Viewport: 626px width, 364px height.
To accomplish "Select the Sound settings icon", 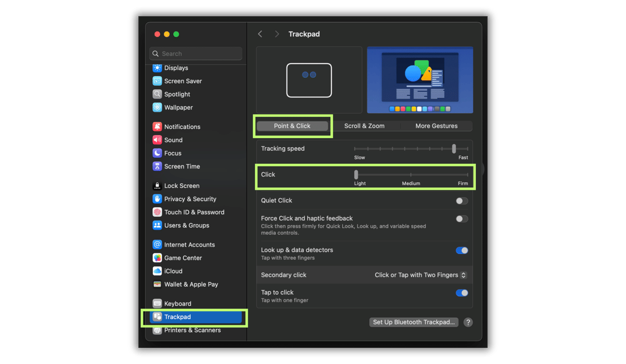I will click(173, 140).
